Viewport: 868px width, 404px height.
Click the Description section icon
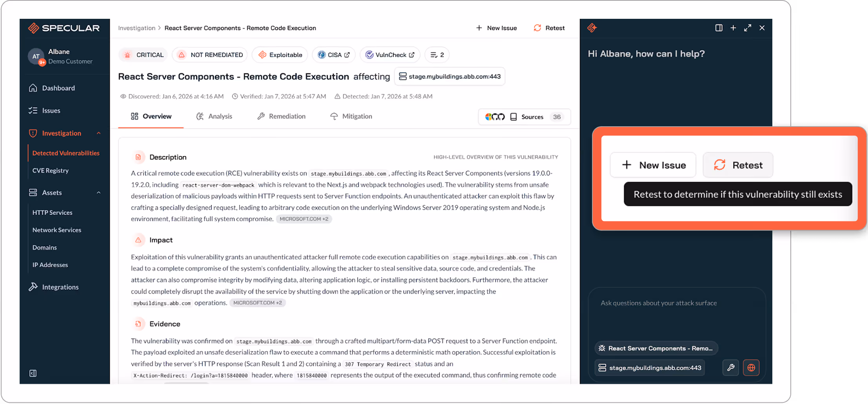(x=138, y=157)
